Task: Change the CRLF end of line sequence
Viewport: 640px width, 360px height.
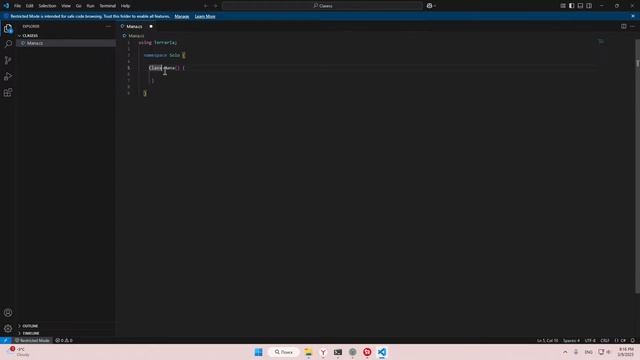Action: coord(604,340)
